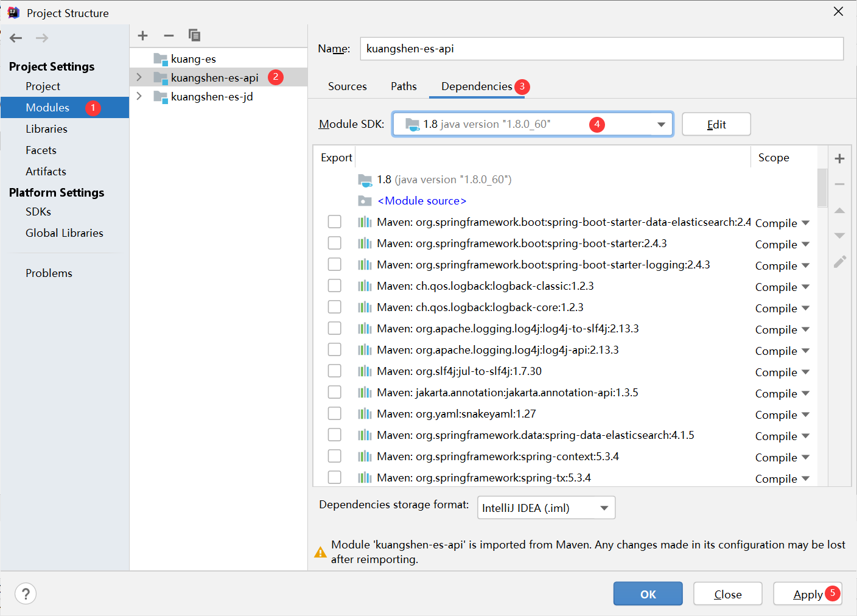Click Edit button beside Module SDK
The height and width of the screenshot is (616, 857).
click(x=716, y=124)
